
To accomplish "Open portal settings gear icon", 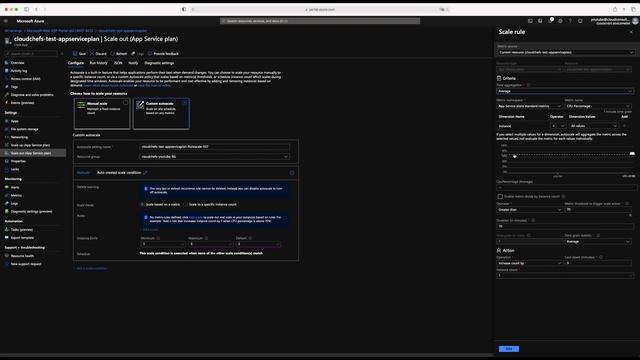I will pyautogui.click(x=560, y=21).
